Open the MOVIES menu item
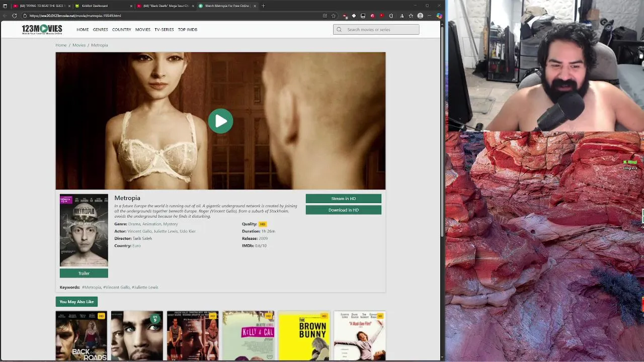Screen dimensions: 644x362 (143, 30)
